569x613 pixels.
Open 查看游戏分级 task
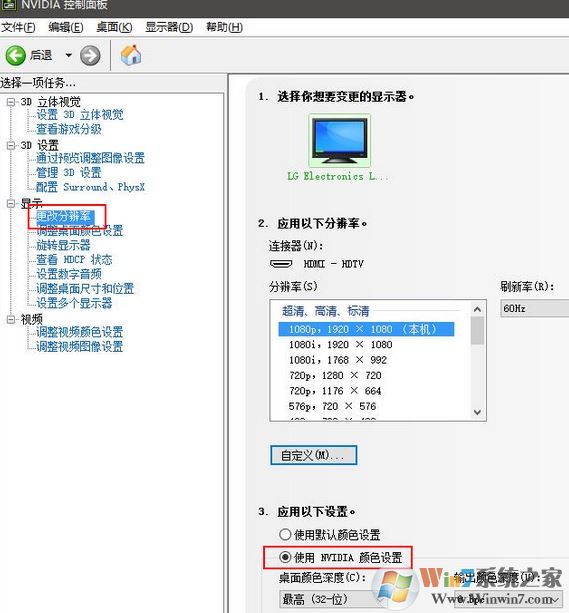click(x=69, y=129)
